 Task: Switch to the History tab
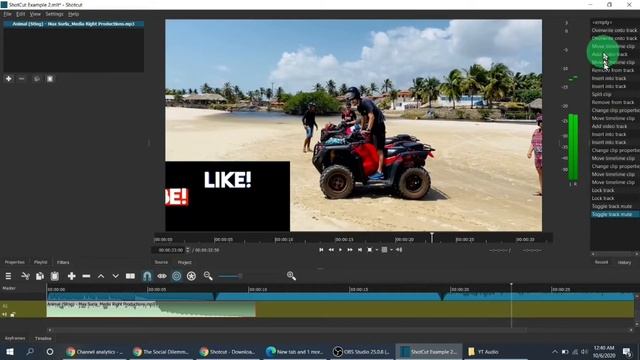tap(624, 262)
